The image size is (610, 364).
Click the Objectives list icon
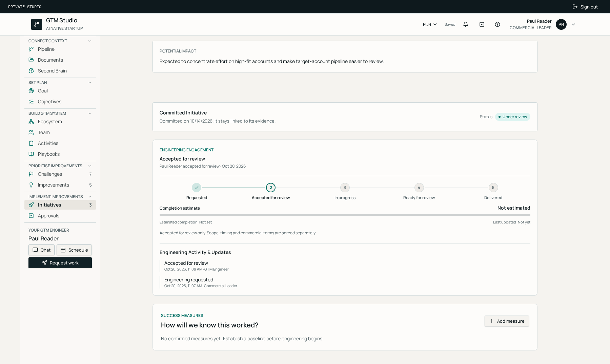[31, 102]
